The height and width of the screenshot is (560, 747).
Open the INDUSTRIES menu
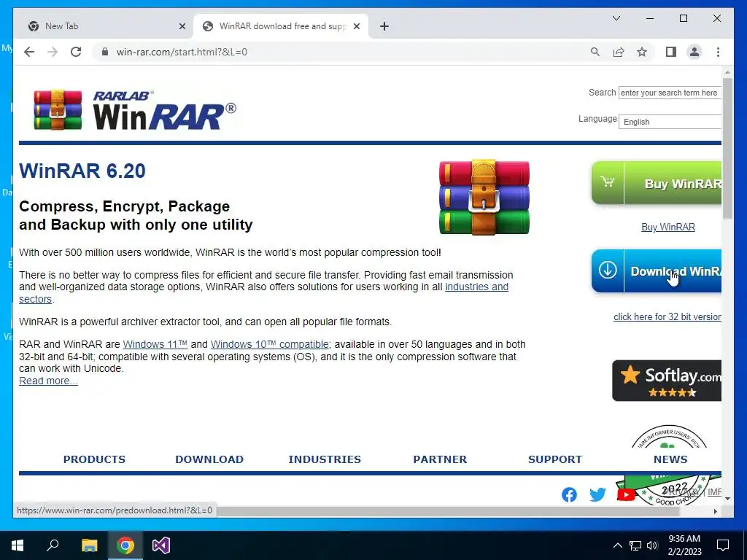[325, 459]
